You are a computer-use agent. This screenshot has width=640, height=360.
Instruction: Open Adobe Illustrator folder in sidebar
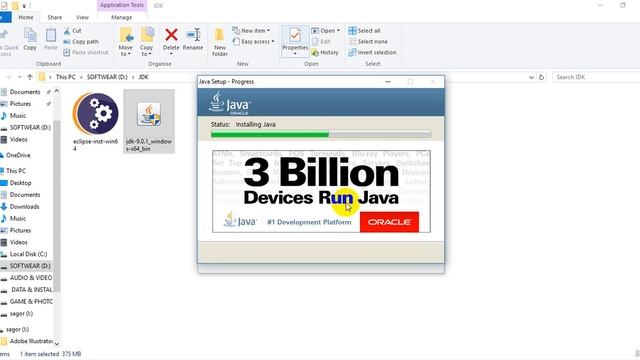(x=27, y=341)
